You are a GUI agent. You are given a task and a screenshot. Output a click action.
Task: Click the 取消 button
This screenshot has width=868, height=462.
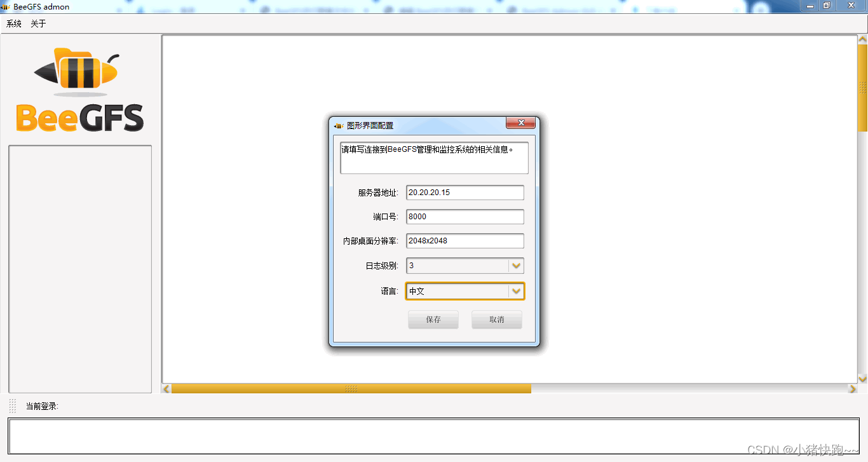(496, 319)
